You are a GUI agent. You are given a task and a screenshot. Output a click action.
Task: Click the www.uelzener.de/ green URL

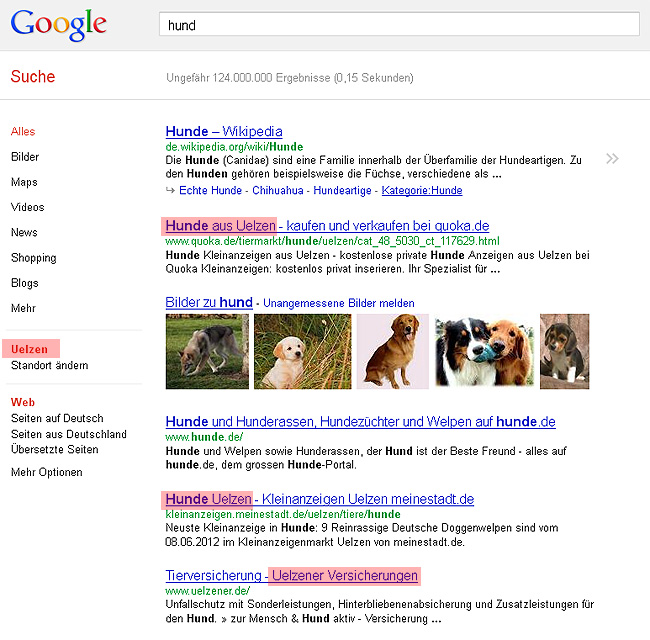(207, 591)
